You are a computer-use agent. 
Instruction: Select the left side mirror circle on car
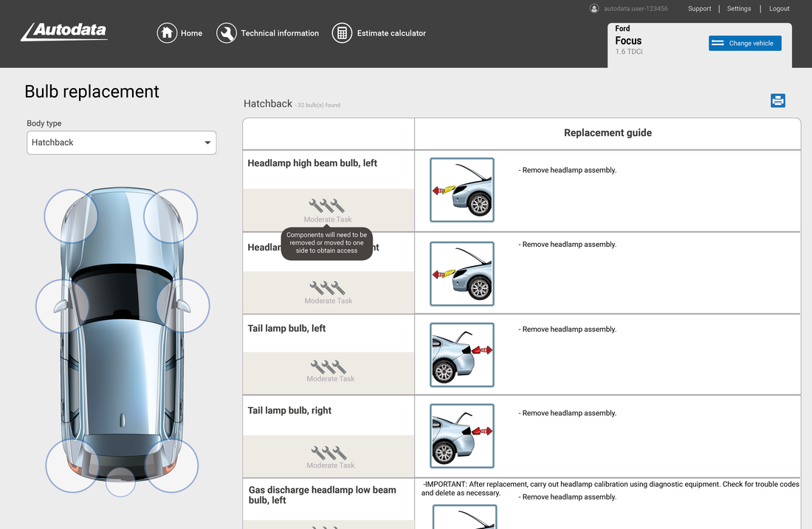click(x=62, y=305)
